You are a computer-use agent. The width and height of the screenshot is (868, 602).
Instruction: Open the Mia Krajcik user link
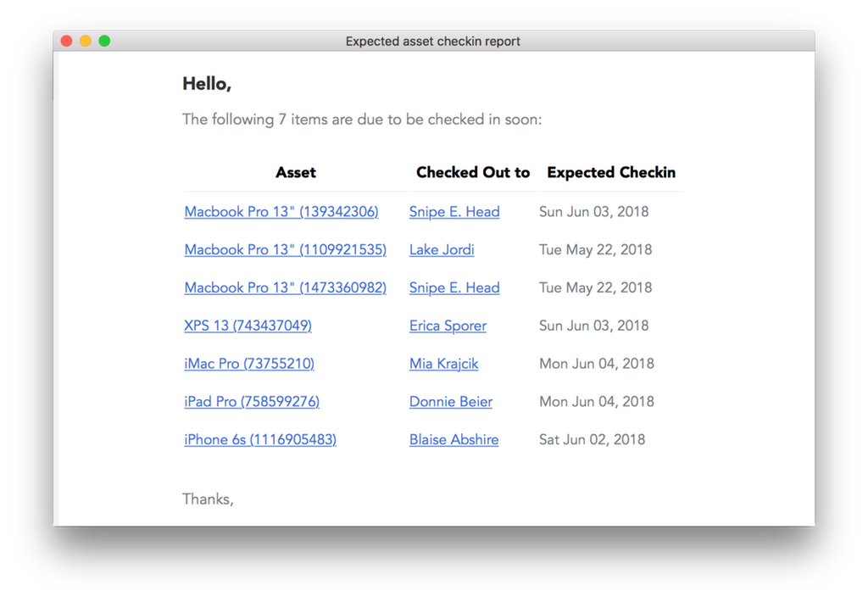pos(443,364)
